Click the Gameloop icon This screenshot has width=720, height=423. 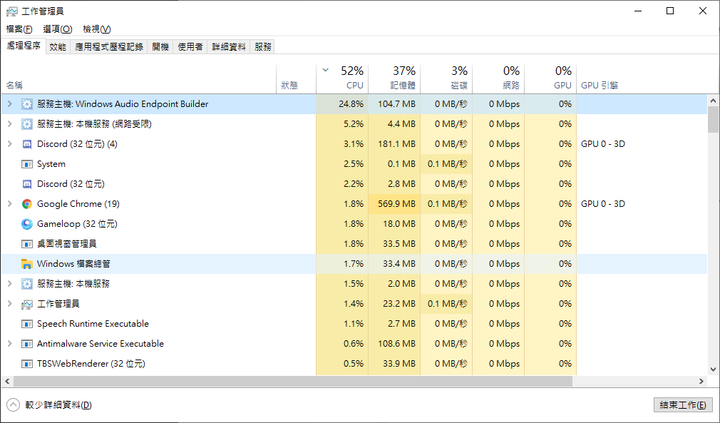[27, 224]
